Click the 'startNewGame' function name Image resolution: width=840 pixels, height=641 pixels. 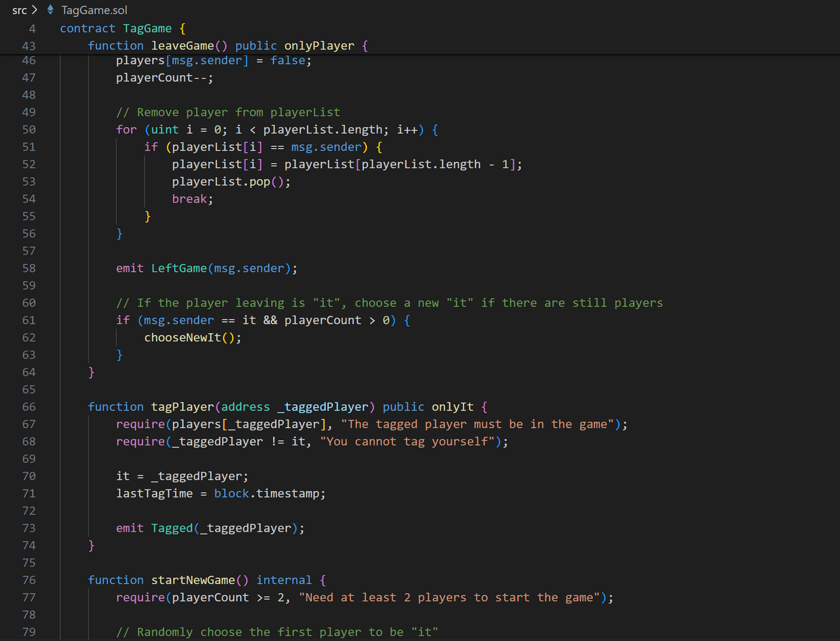(x=193, y=580)
